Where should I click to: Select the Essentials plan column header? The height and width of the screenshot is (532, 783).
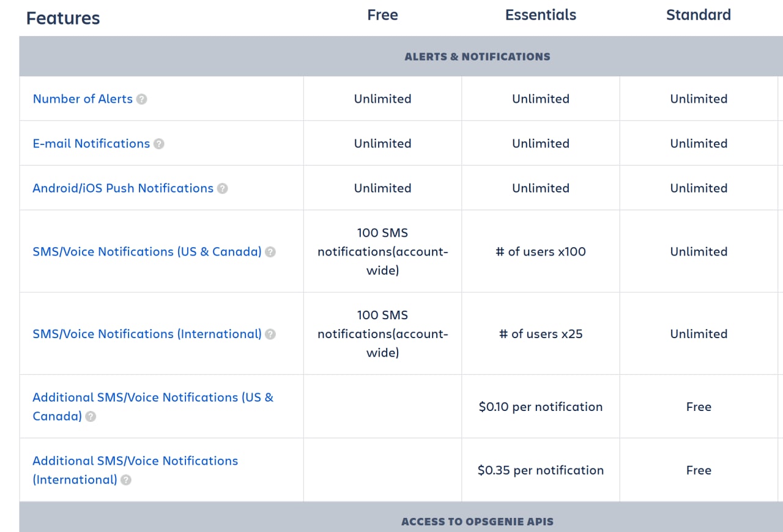541,15
